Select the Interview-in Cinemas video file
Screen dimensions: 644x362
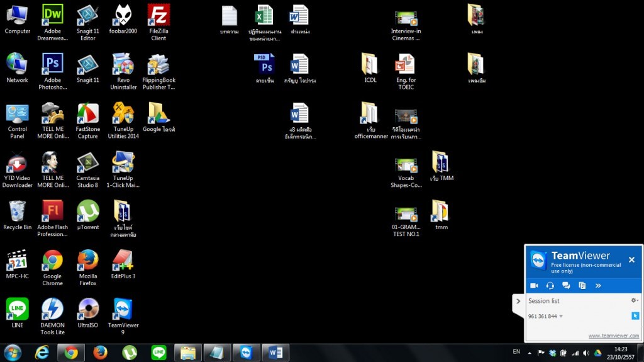click(406, 26)
